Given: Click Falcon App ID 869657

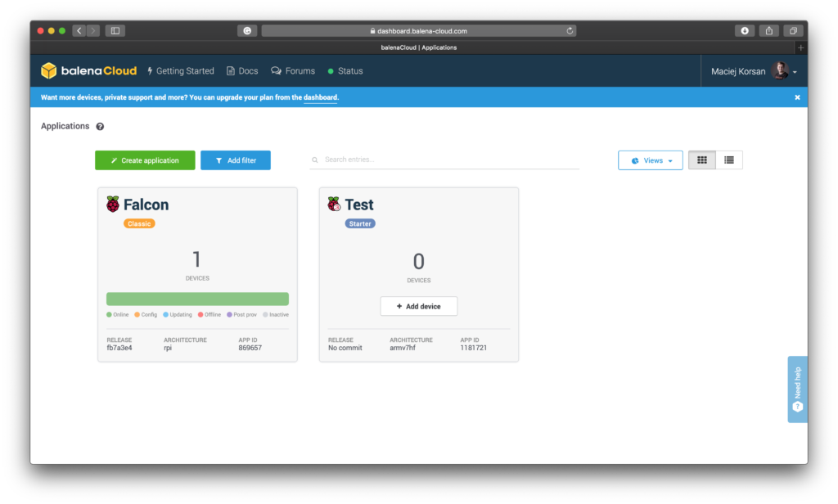Looking at the screenshot, I should point(250,348).
